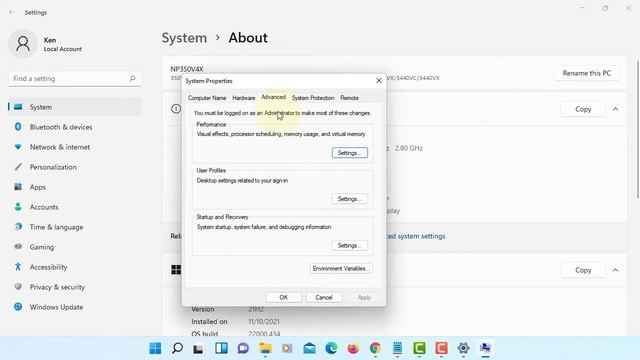Viewport: 640px width, 360px height.
Task: Open Startup and Recovery Settings button
Action: click(x=350, y=245)
